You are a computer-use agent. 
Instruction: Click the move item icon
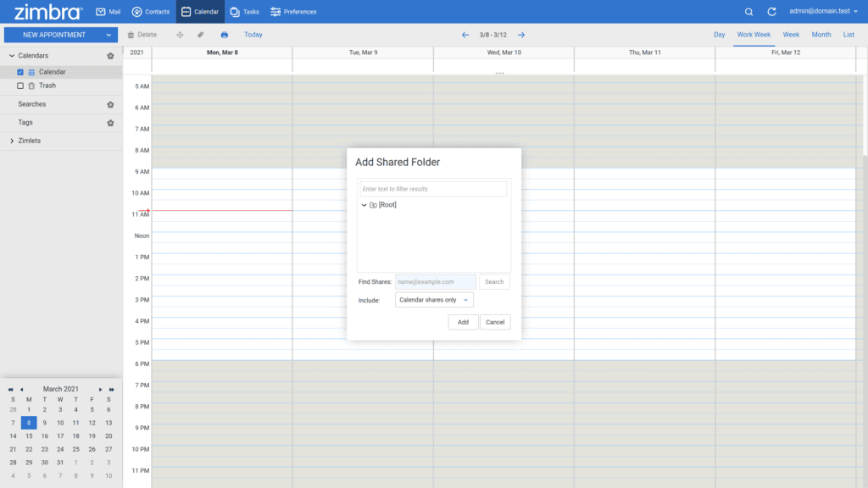(180, 35)
